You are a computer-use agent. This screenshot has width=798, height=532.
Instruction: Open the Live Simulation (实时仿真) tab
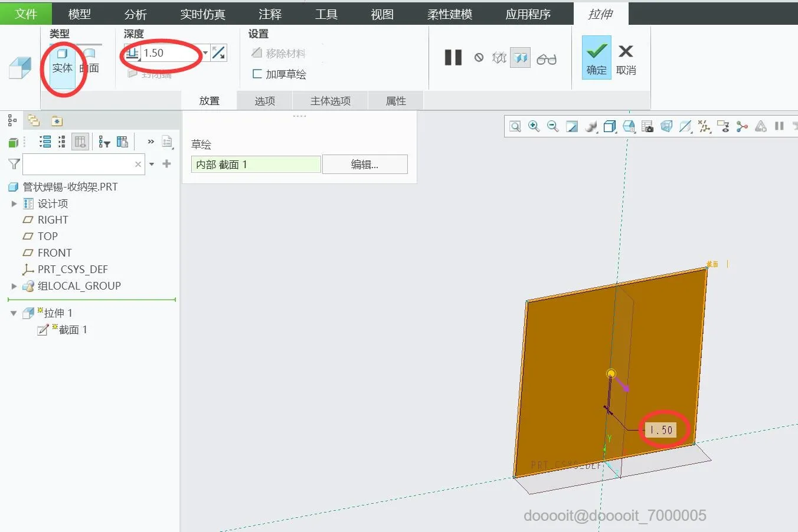pyautogui.click(x=203, y=14)
